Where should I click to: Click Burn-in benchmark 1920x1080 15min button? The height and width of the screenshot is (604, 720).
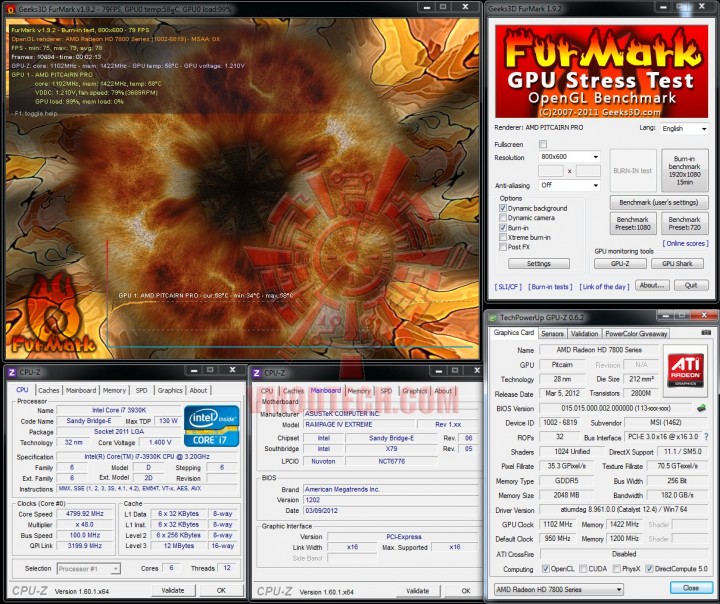684,170
